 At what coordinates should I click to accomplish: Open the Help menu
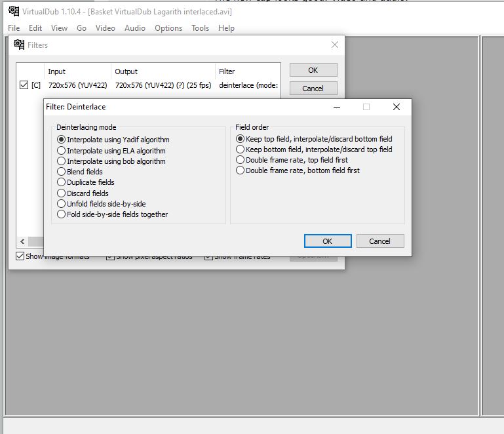tap(226, 28)
